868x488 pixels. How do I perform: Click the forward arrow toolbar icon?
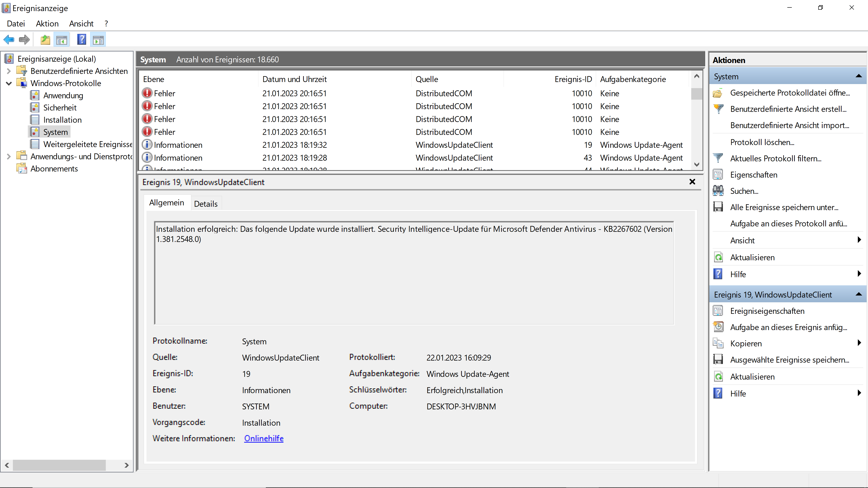click(24, 40)
